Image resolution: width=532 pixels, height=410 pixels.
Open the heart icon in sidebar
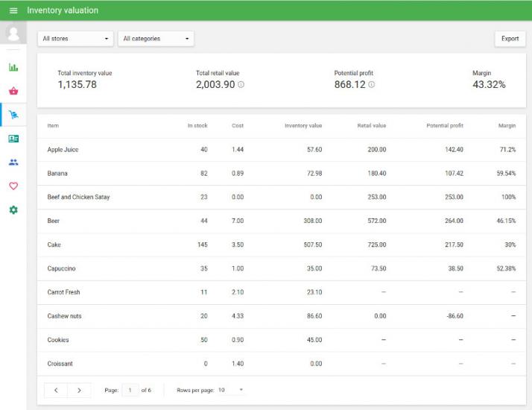tap(13, 186)
